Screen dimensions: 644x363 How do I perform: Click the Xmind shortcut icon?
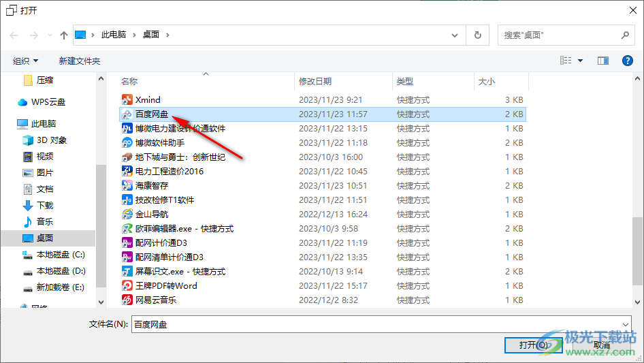click(127, 99)
